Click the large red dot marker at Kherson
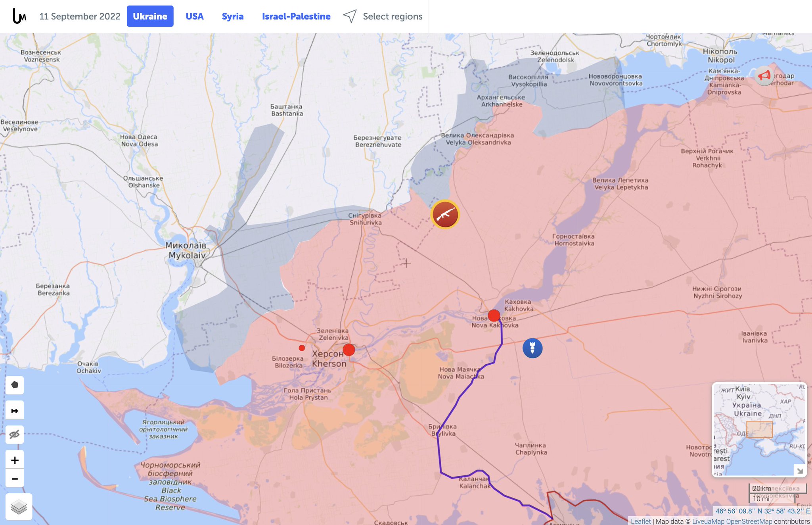The width and height of the screenshot is (812, 525). 349,350
